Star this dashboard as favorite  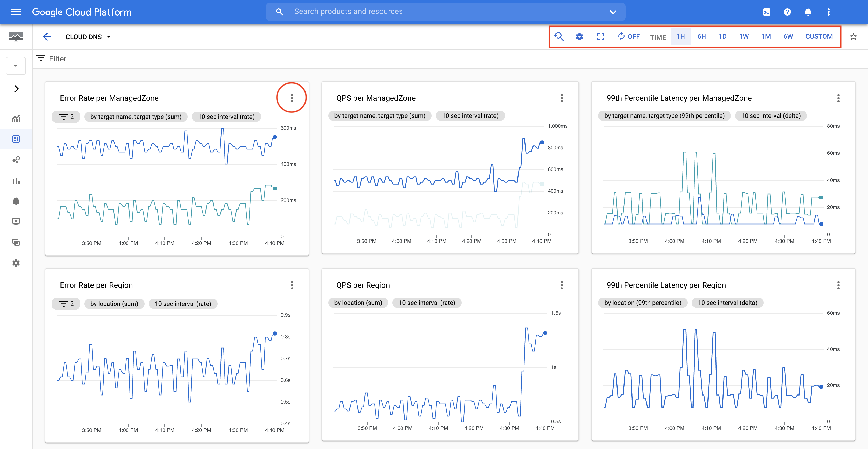(x=853, y=37)
